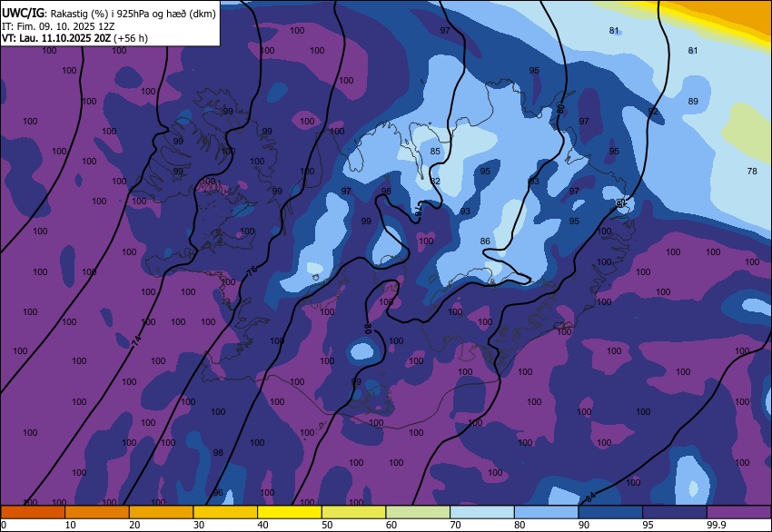The image size is (772, 532).
Task: Select the humidity value 82 on map
Action: point(435,181)
